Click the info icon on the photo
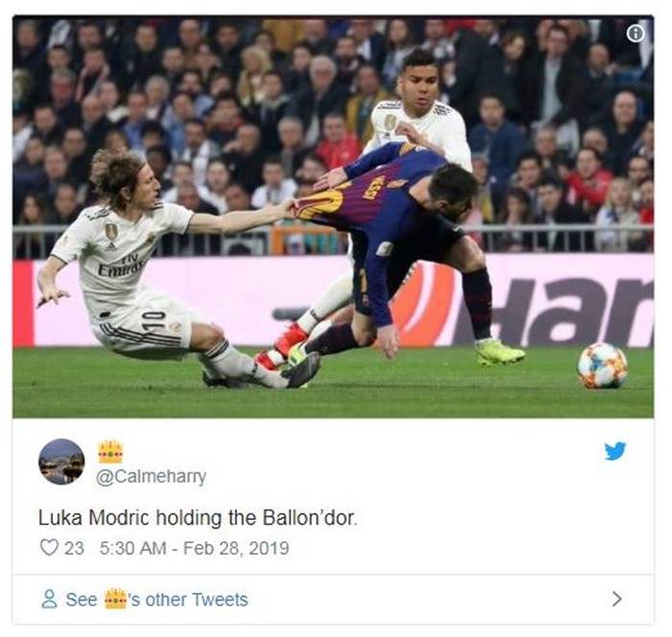The image size is (672, 637). (635, 34)
